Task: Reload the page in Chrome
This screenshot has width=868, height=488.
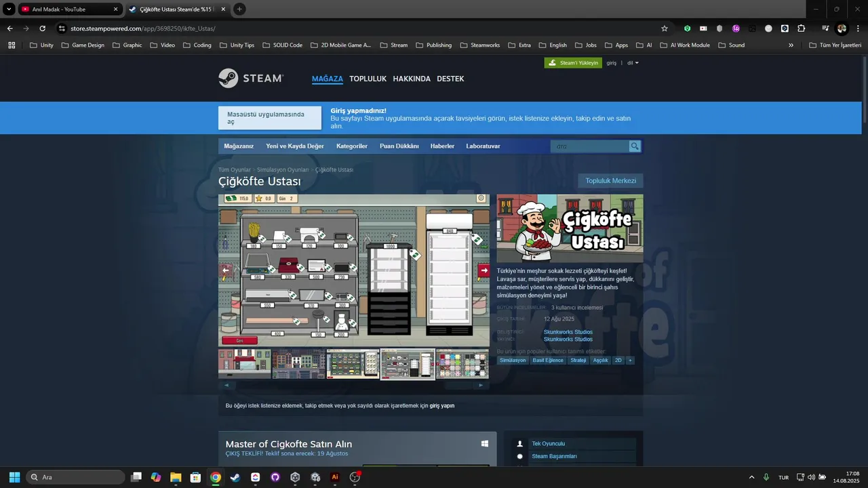Action: tap(42, 28)
